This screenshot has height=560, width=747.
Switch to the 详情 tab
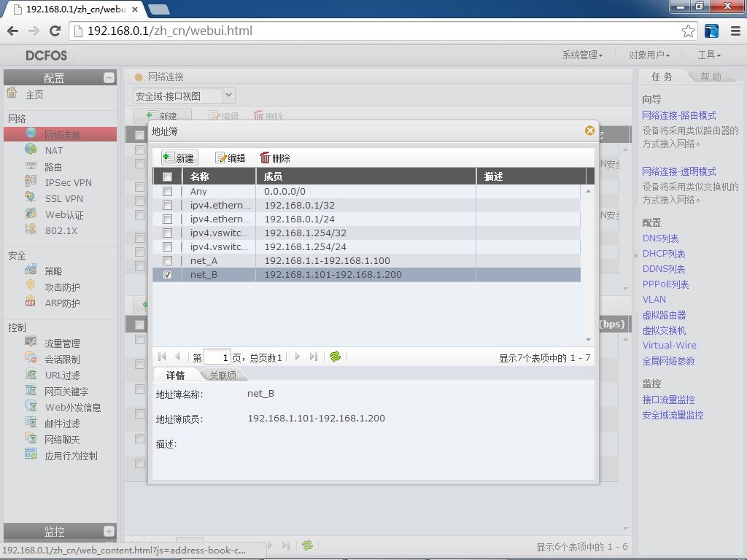[175, 376]
